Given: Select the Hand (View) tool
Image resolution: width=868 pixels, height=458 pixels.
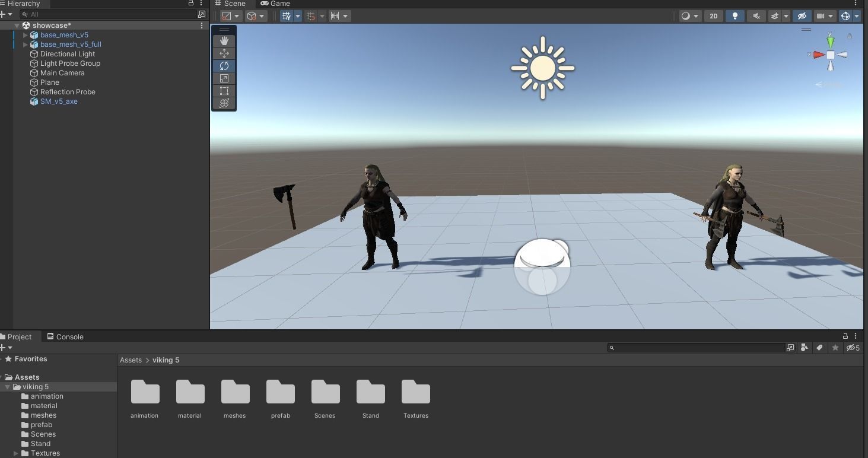Looking at the screenshot, I should point(224,41).
